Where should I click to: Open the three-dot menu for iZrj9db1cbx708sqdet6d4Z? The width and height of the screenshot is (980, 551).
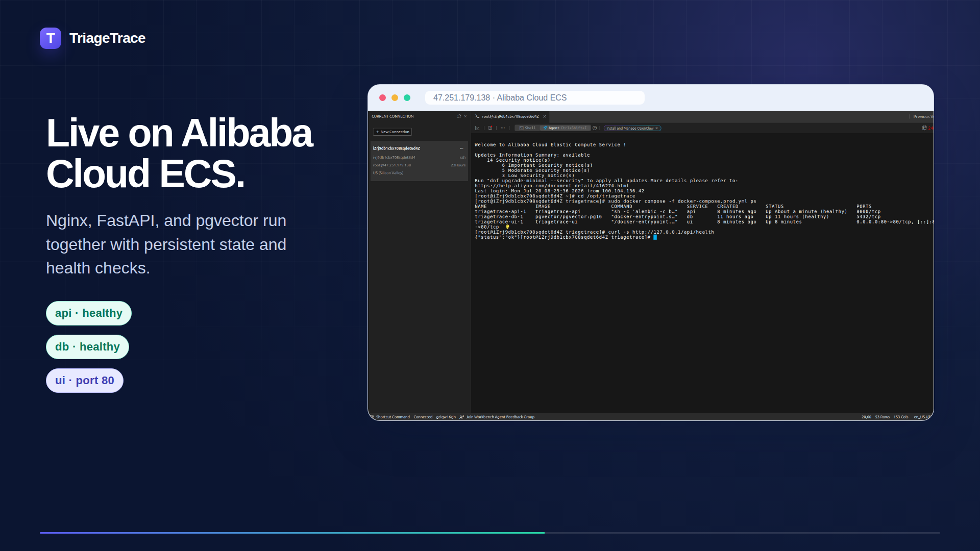pos(461,148)
